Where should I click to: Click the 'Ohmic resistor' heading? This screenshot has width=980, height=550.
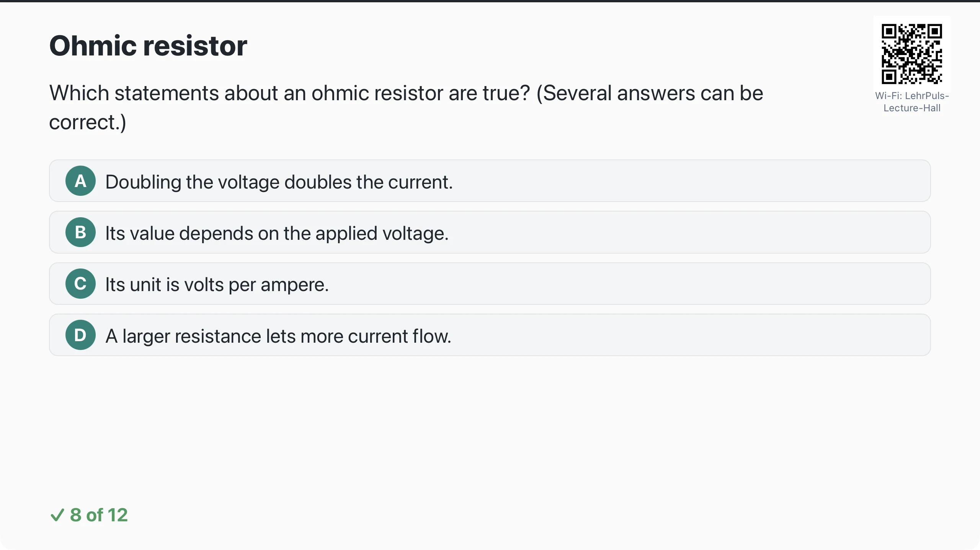[x=148, y=46]
